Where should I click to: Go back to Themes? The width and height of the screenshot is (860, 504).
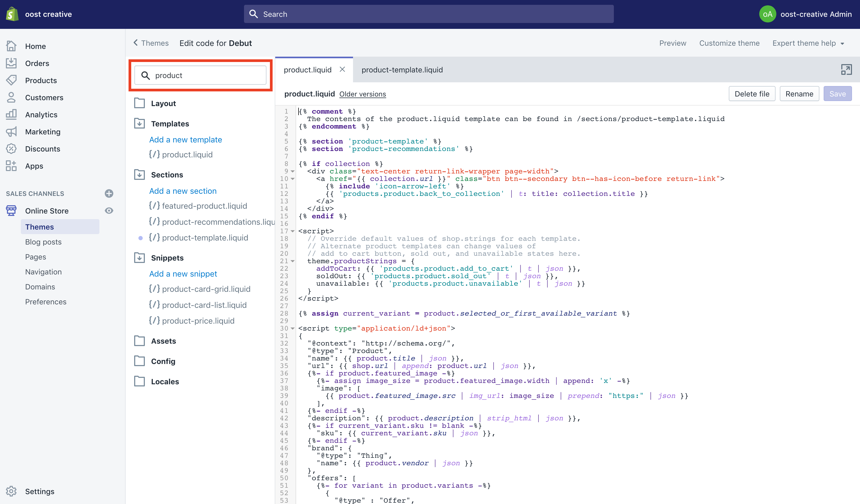151,43
